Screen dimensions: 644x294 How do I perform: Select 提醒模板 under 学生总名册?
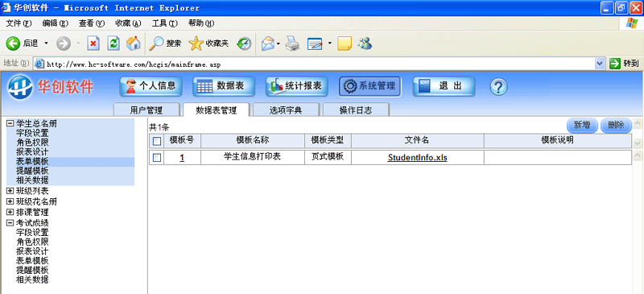pos(32,171)
